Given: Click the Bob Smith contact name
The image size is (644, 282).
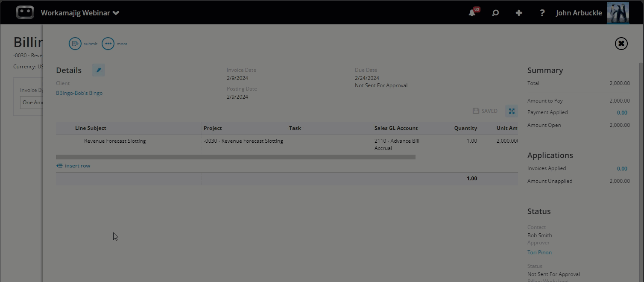Looking at the screenshot, I should pos(539,235).
